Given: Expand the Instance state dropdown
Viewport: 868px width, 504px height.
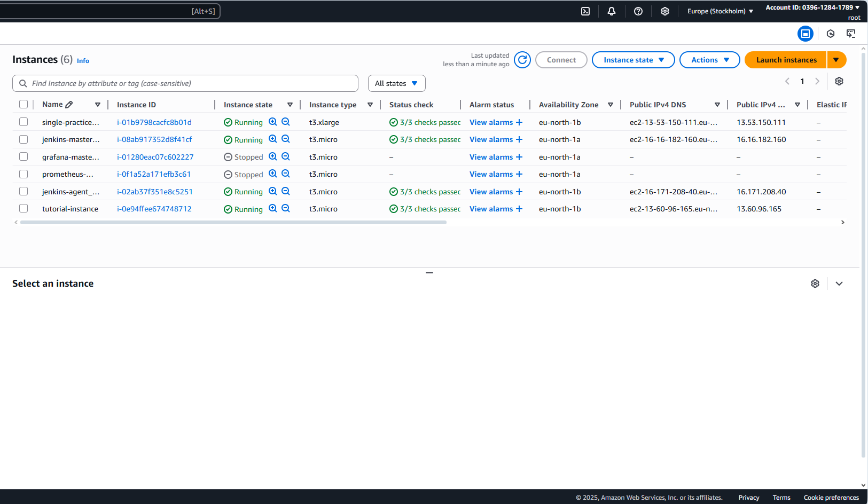Looking at the screenshot, I should tap(633, 60).
